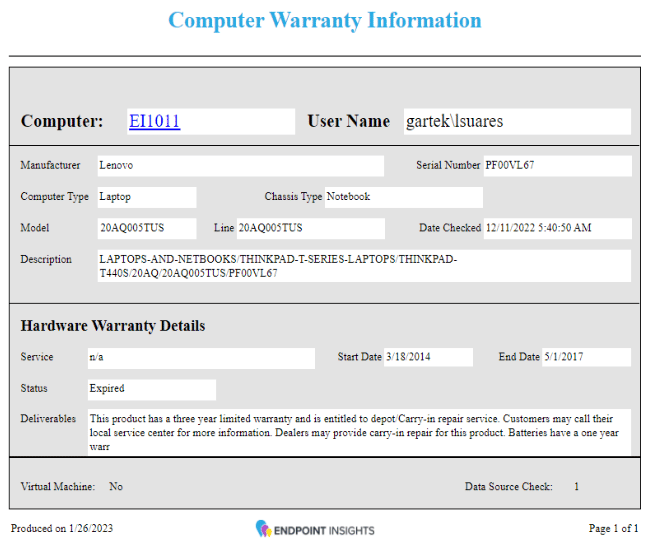Click the Page 1 of 1 indicator
The image size is (657, 555).
(x=613, y=529)
